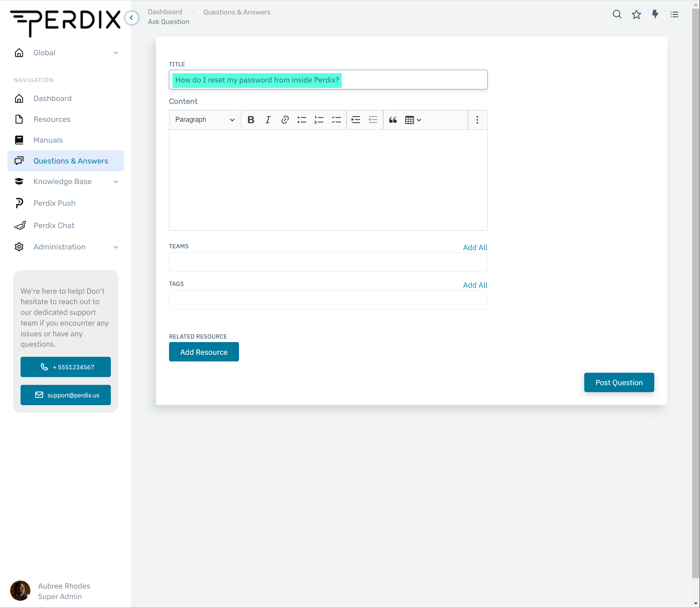Insert a link using the link icon
Viewport: 700px width, 608px height.
(285, 120)
